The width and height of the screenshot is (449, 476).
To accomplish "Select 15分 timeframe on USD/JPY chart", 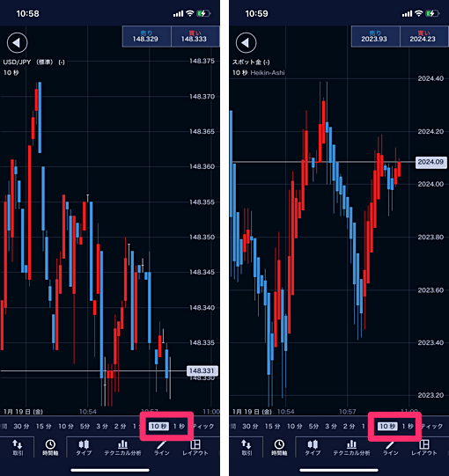I will coord(44,426).
